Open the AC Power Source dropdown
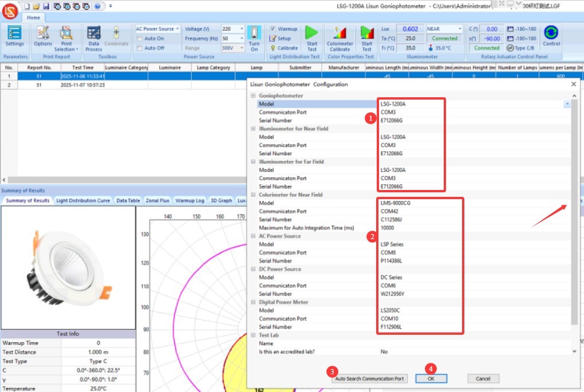The image size is (584, 392). [x=177, y=29]
